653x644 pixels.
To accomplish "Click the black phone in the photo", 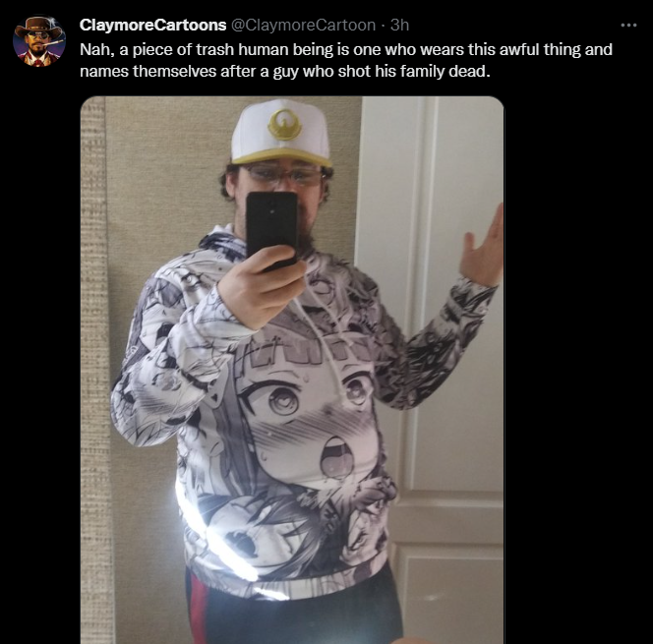I will coord(271,229).
